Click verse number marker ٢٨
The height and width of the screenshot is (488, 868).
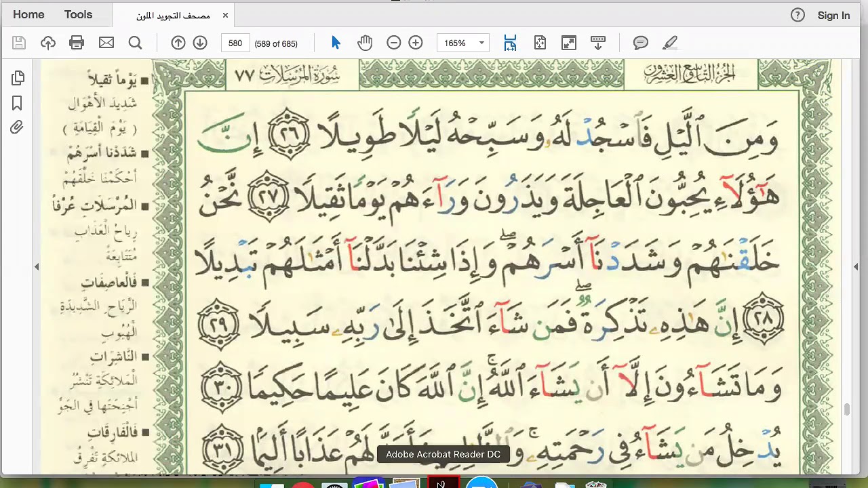[764, 319]
